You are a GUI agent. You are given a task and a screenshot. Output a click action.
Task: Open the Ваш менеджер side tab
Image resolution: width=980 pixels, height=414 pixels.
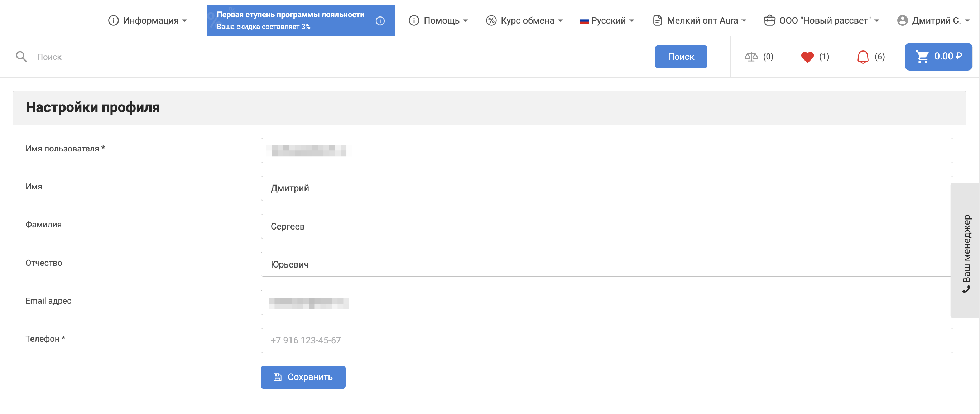point(966,249)
